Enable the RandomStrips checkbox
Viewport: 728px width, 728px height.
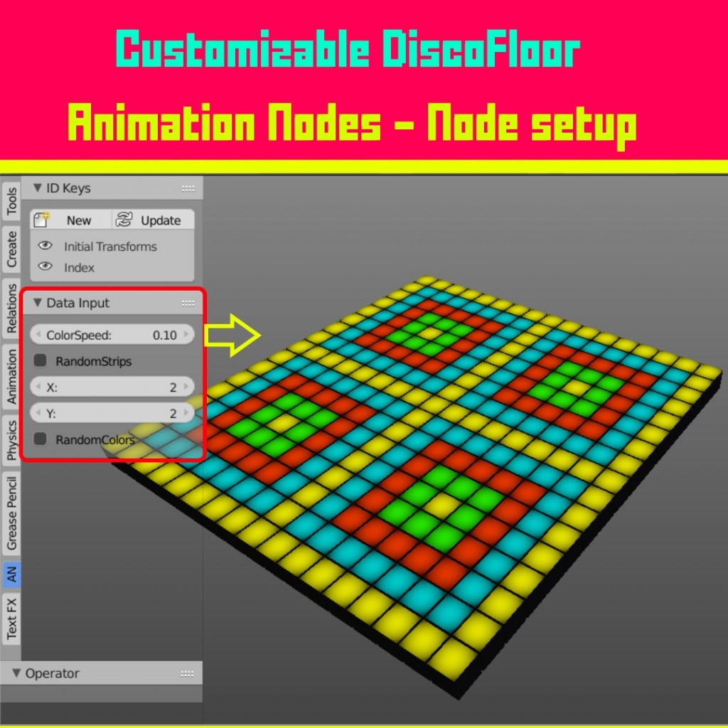[39, 360]
